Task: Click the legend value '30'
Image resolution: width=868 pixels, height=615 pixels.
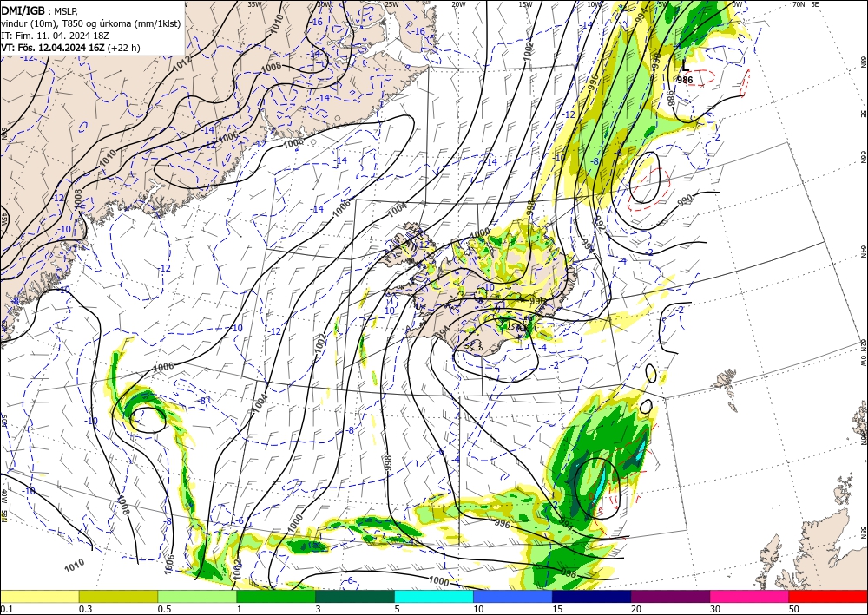Action: [714, 609]
